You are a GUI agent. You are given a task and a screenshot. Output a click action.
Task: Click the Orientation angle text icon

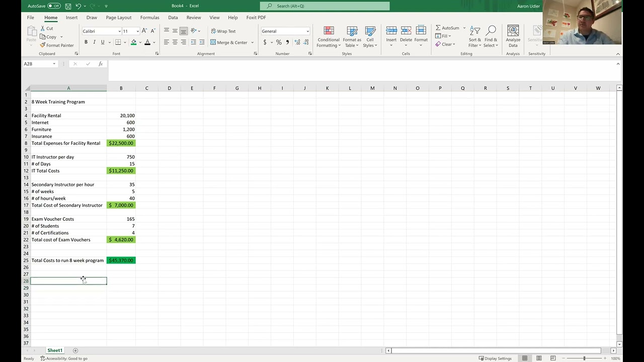194,31
